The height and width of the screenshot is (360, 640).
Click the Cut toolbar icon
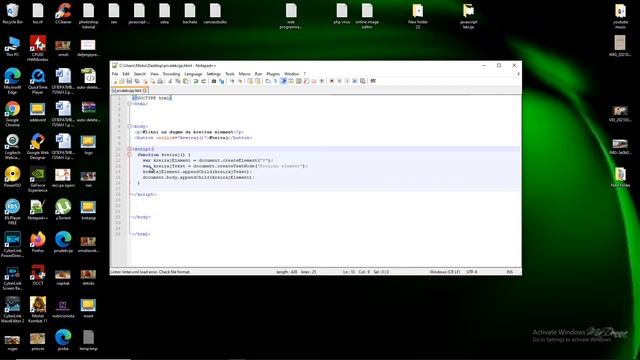coord(169,81)
